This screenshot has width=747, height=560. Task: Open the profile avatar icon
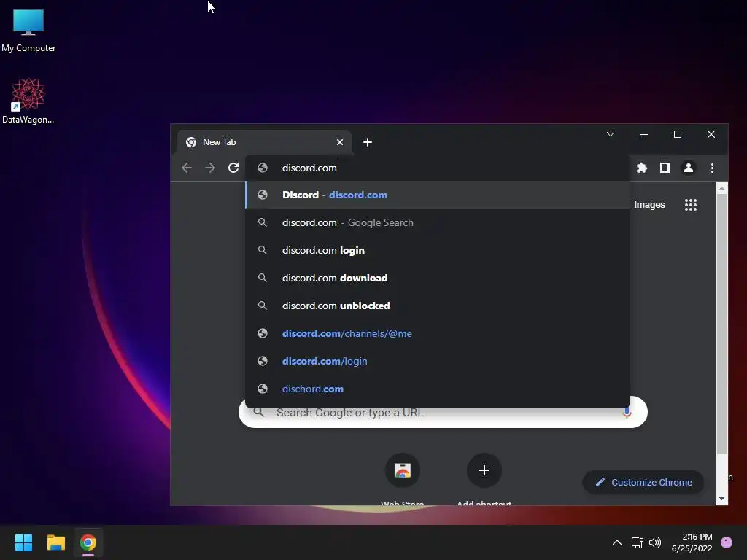(x=689, y=168)
